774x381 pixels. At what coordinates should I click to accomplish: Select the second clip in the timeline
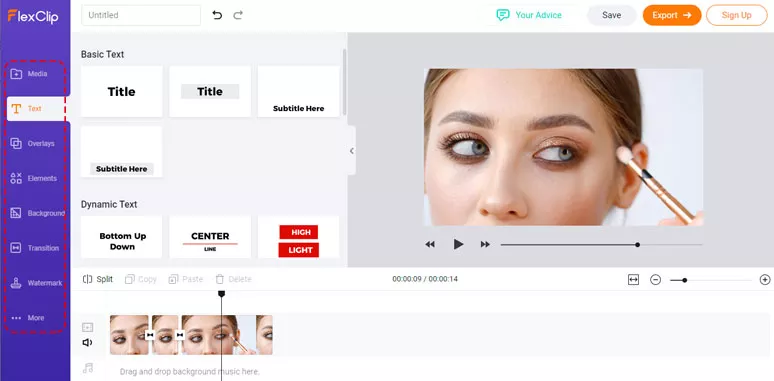165,335
